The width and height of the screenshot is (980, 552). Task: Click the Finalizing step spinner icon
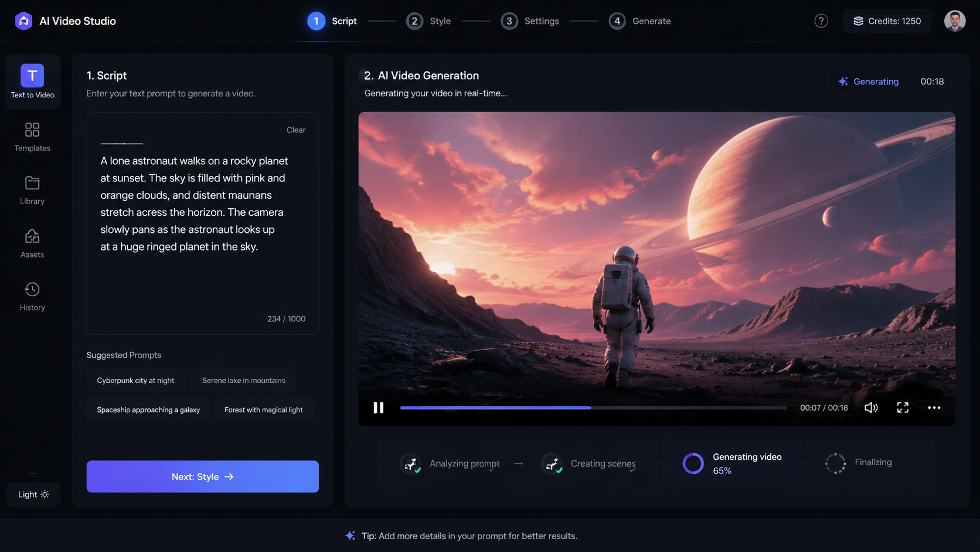pos(835,463)
